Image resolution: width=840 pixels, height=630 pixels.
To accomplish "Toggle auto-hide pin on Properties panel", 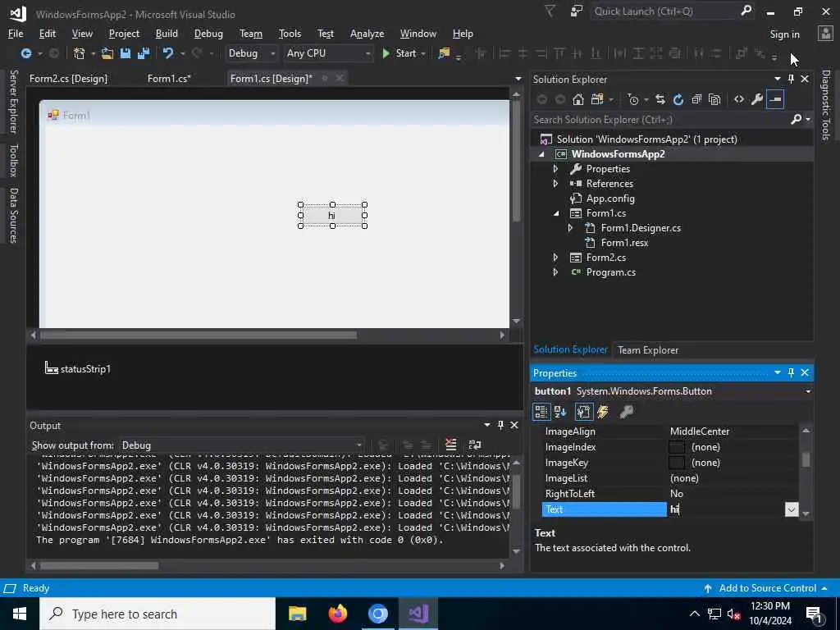I will (792, 373).
